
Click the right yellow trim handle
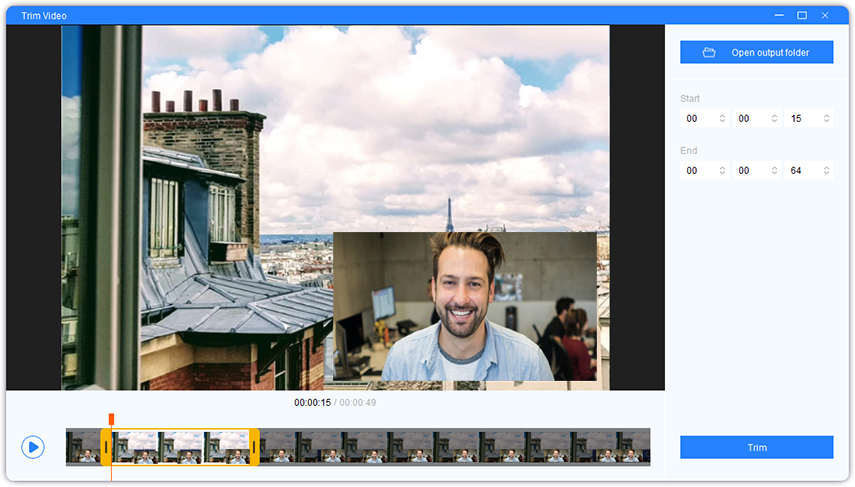point(254,447)
